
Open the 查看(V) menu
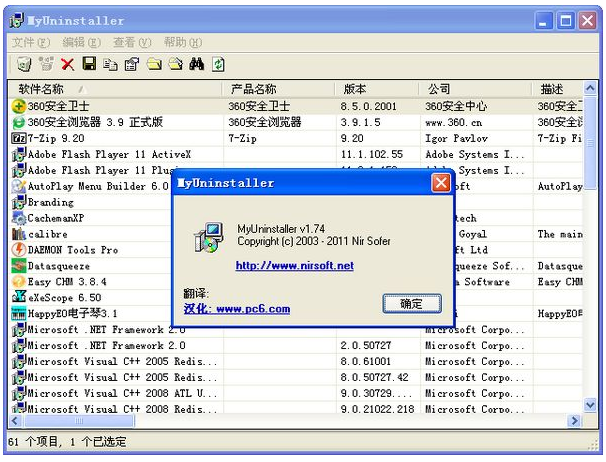(132, 42)
